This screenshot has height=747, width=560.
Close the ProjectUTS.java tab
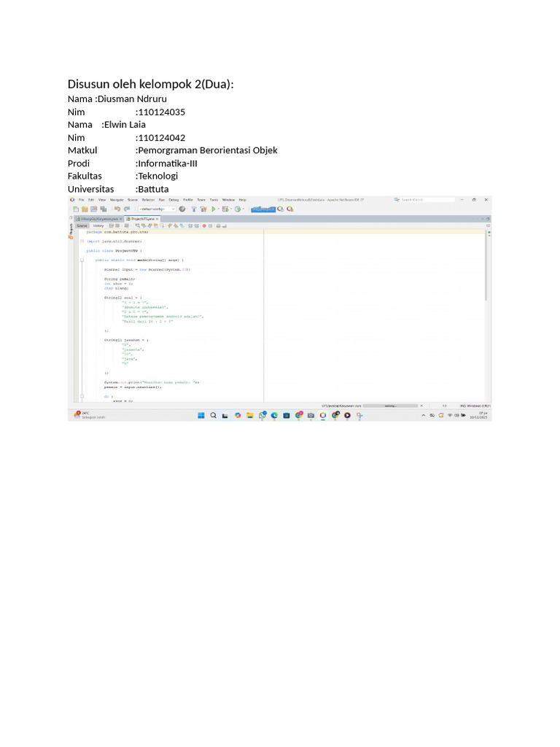click(x=157, y=219)
